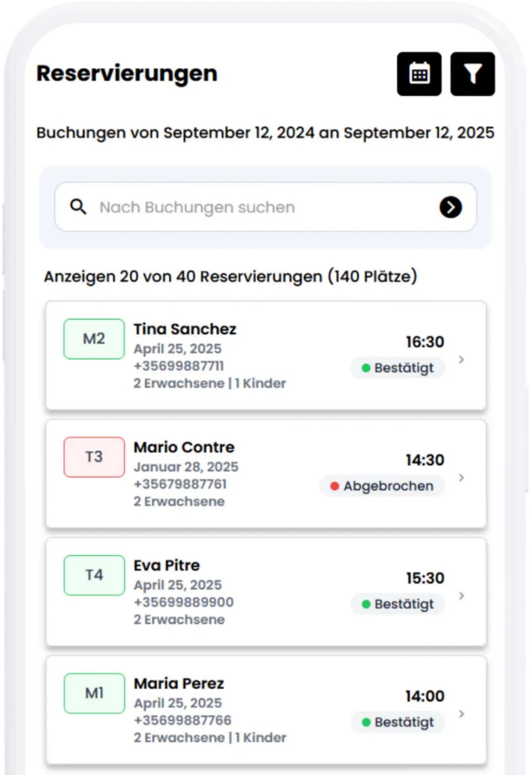
Task: Open the filter funnel icon
Action: pyautogui.click(x=472, y=74)
